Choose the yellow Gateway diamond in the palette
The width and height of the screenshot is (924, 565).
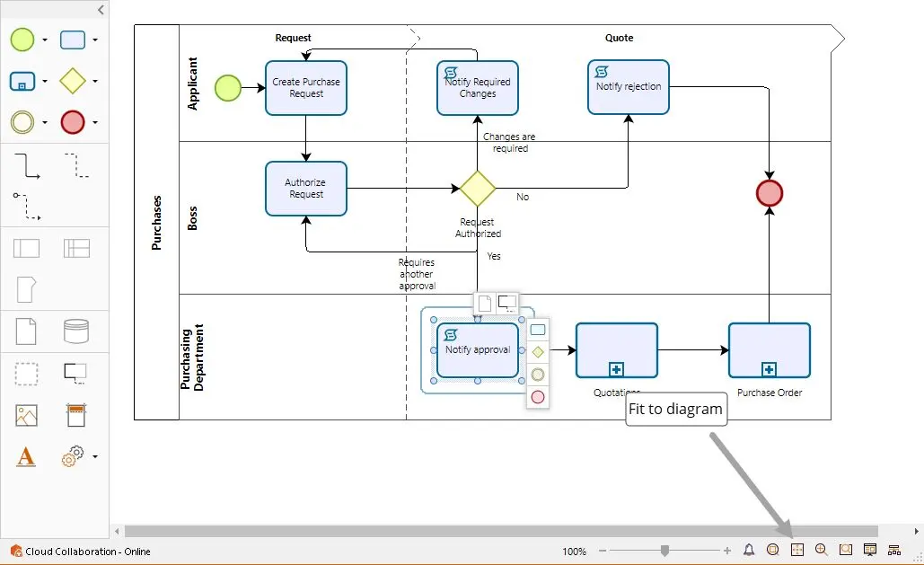coord(73,81)
